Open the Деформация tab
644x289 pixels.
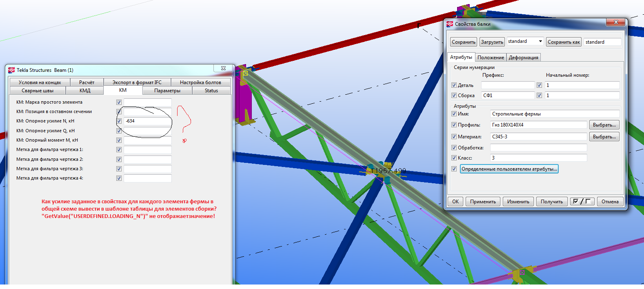click(523, 58)
